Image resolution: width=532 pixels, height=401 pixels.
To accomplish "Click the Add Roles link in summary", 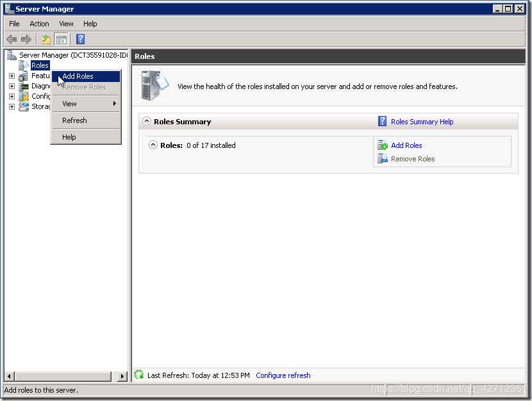I will pyautogui.click(x=406, y=145).
